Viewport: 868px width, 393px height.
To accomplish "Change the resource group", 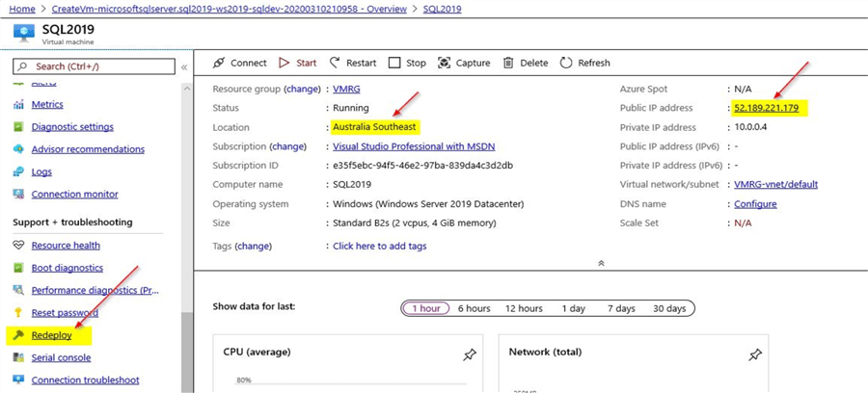I will (302, 89).
